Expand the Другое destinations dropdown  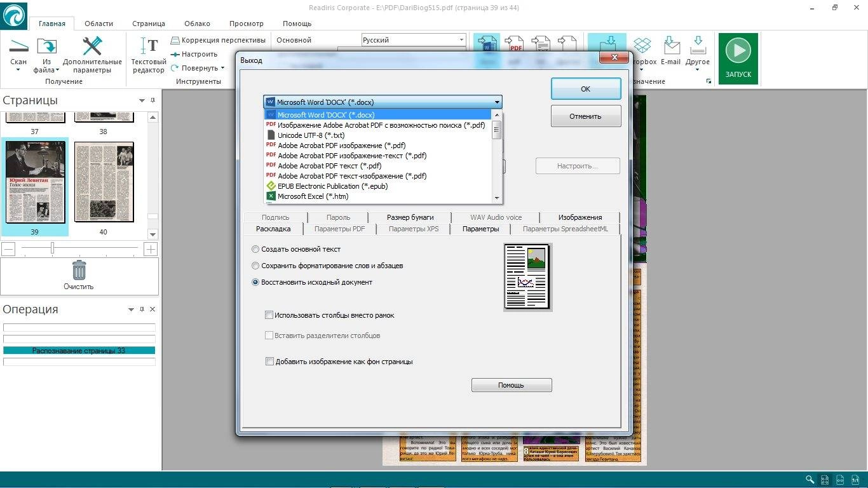[697, 70]
